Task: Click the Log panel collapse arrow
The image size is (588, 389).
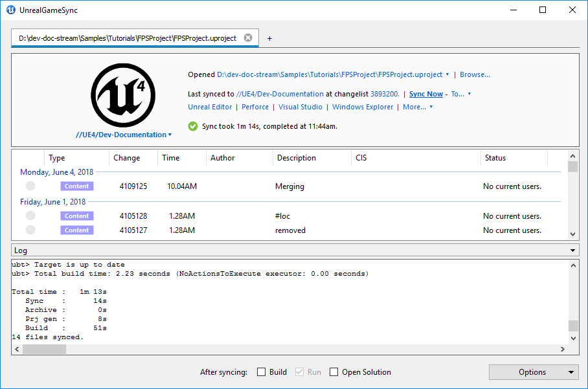Action: point(572,250)
